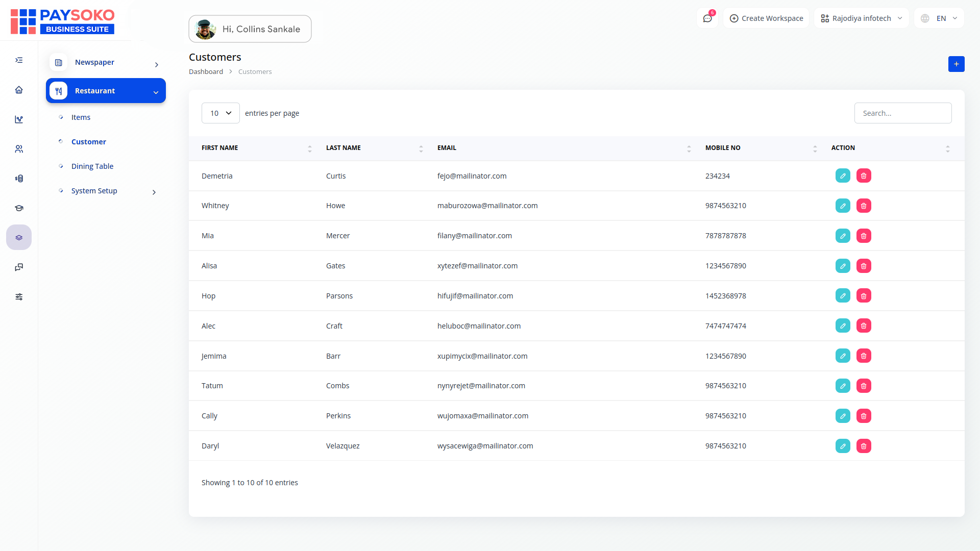This screenshot has width=980, height=551.
Task: Click the Create Workspace button
Action: (x=766, y=18)
